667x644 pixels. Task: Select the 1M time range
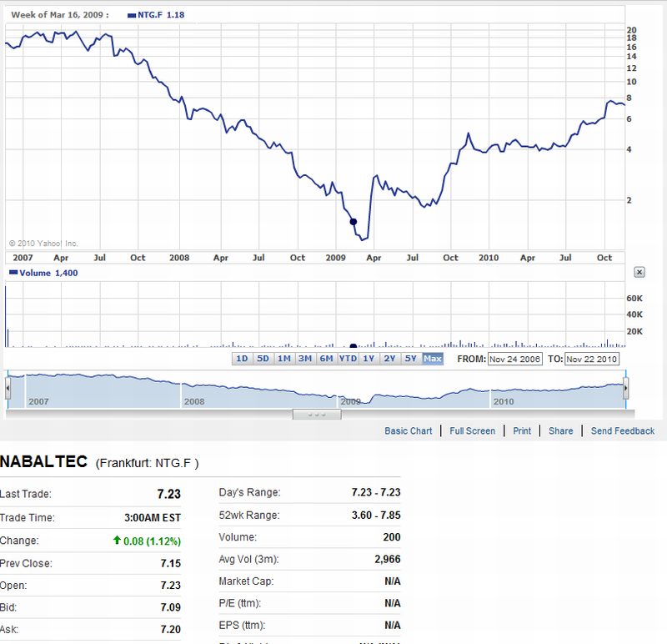[x=284, y=359]
